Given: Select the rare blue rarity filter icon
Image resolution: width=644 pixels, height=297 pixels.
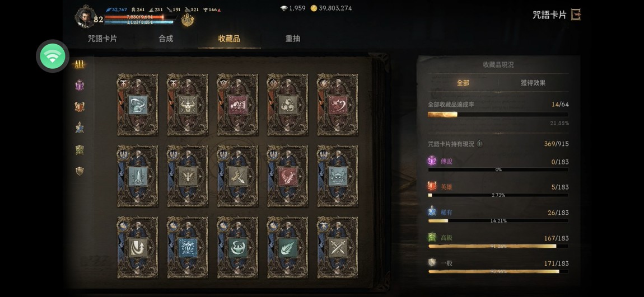Looking at the screenshot, I should tap(80, 128).
